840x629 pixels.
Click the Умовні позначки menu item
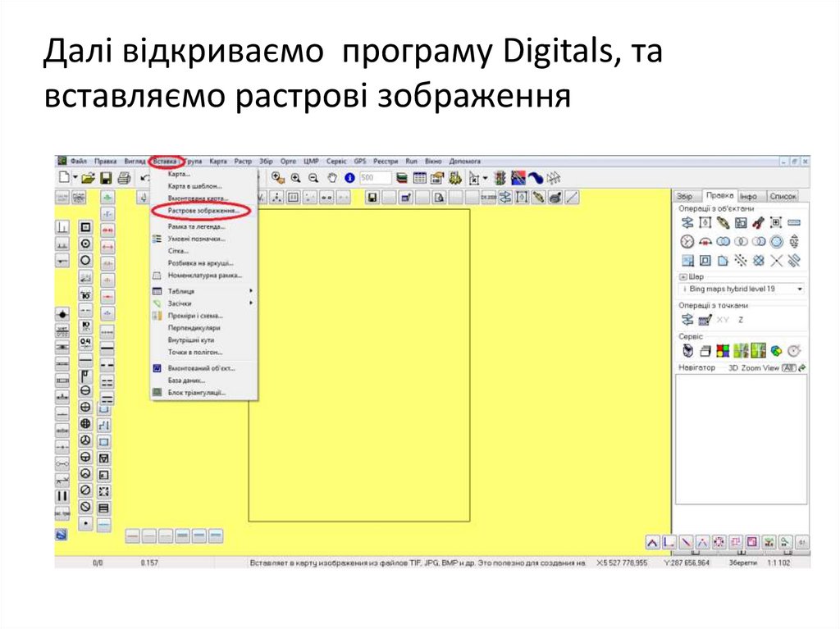pos(196,239)
